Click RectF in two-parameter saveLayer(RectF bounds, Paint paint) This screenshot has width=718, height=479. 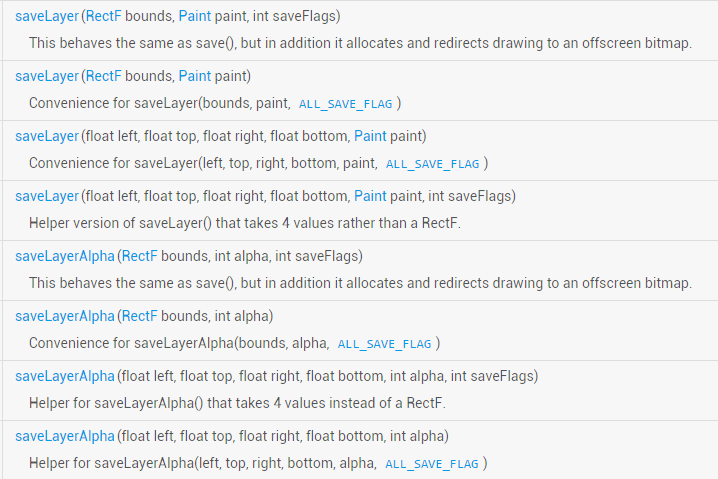(x=104, y=76)
